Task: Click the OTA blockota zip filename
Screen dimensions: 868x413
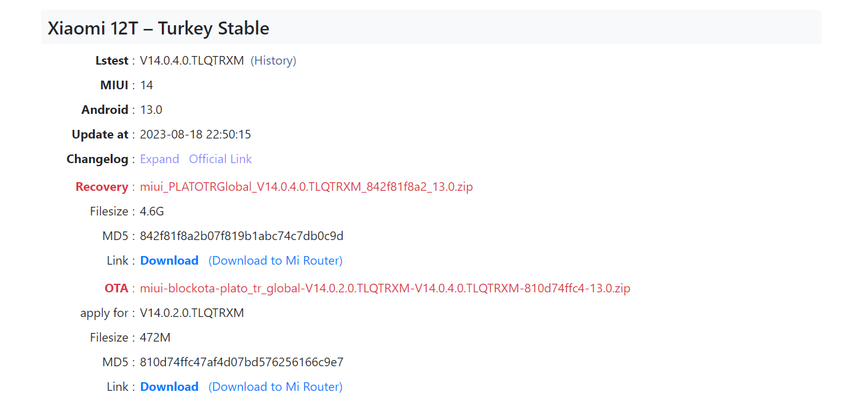Action: [385, 288]
